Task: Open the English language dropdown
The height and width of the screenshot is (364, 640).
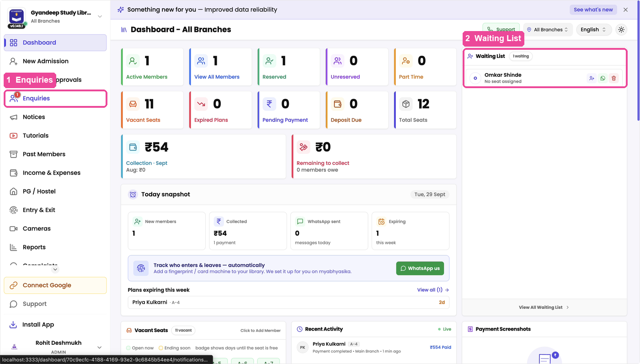Action: pyautogui.click(x=594, y=30)
